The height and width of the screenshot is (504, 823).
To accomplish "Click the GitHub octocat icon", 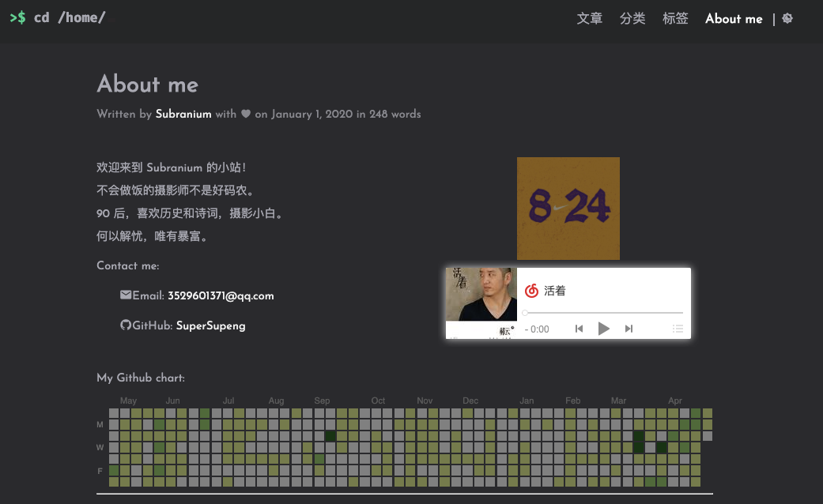I will [x=126, y=325].
